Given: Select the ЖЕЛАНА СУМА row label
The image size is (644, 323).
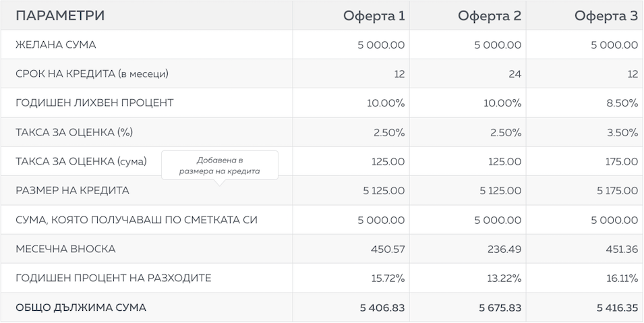Looking at the screenshot, I should [x=56, y=45].
